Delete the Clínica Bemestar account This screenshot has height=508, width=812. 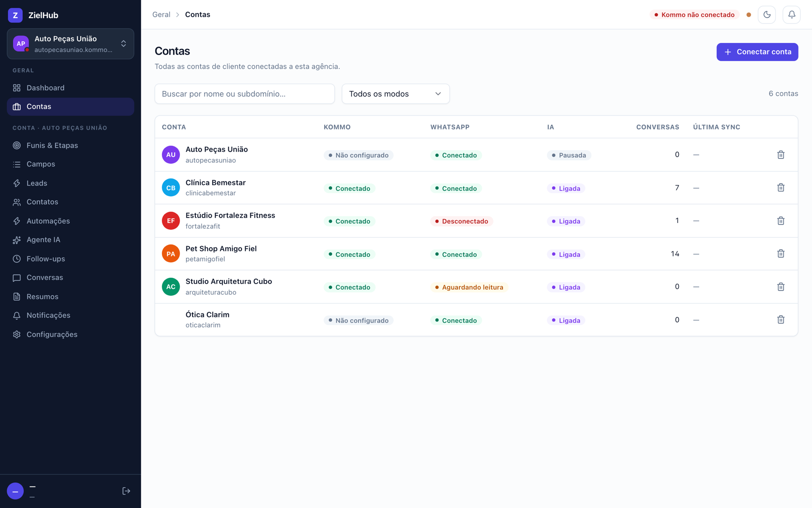point(781,188)
